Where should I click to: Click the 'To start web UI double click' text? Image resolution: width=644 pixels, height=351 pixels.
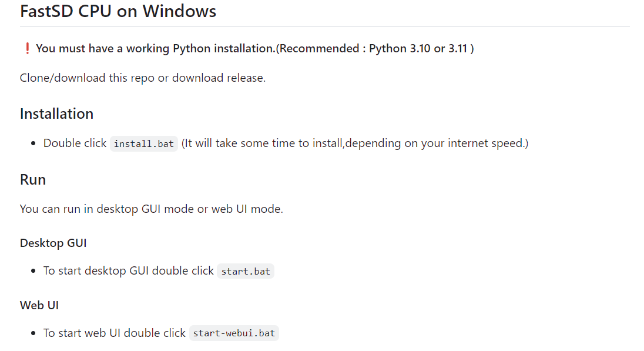(x=115, y=333)
